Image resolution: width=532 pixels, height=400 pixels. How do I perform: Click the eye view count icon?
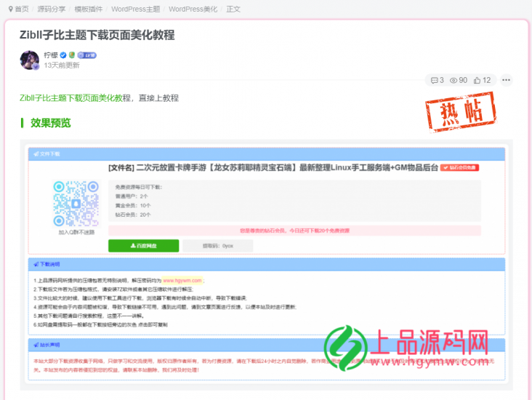[x=454, y=80]
